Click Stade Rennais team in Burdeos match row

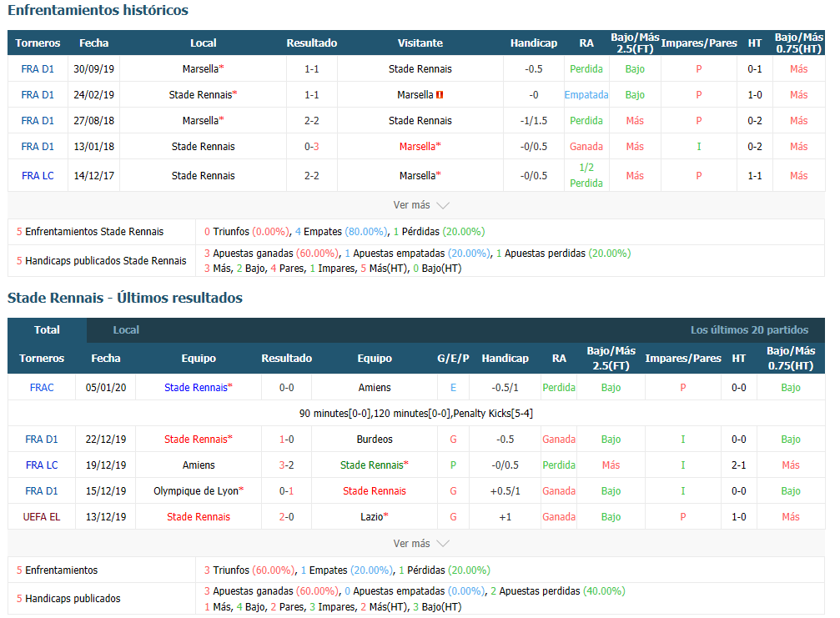click(199, 440)
